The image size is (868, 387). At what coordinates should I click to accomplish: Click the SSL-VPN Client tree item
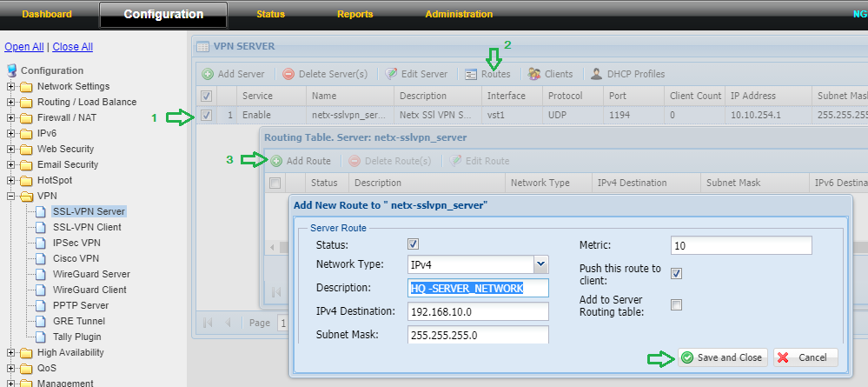tap(87, 227)
